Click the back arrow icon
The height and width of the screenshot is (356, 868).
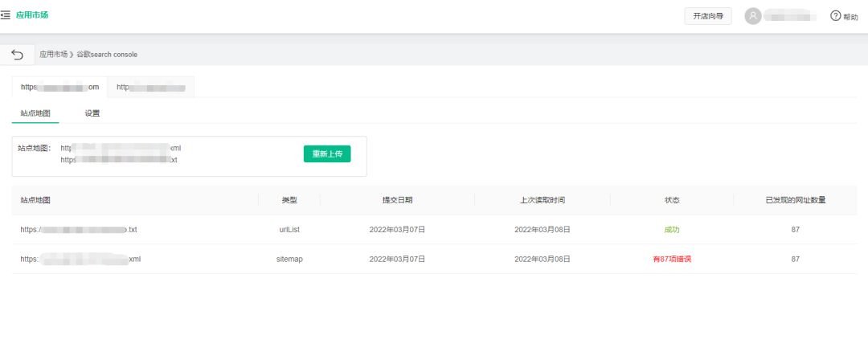[x=18, y=55]
